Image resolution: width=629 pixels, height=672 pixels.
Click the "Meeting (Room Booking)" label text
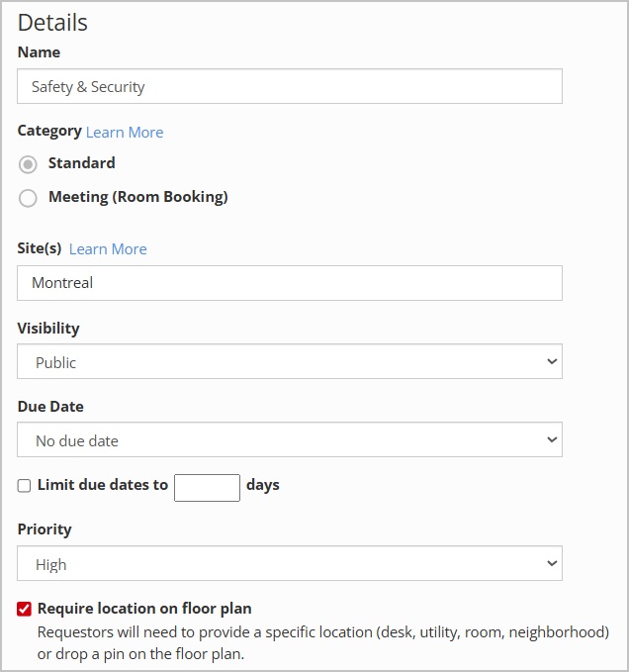[137, 197]
